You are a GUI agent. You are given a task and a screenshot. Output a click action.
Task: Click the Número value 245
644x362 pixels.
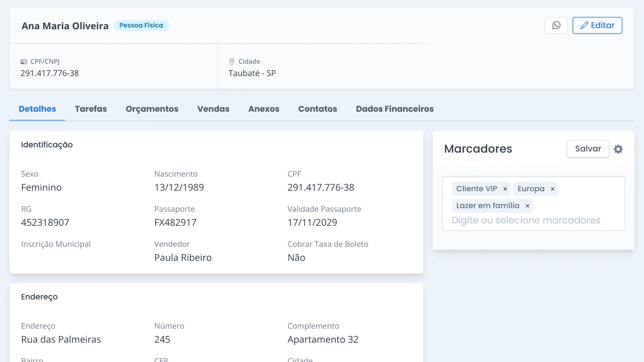tap(162, 340)
